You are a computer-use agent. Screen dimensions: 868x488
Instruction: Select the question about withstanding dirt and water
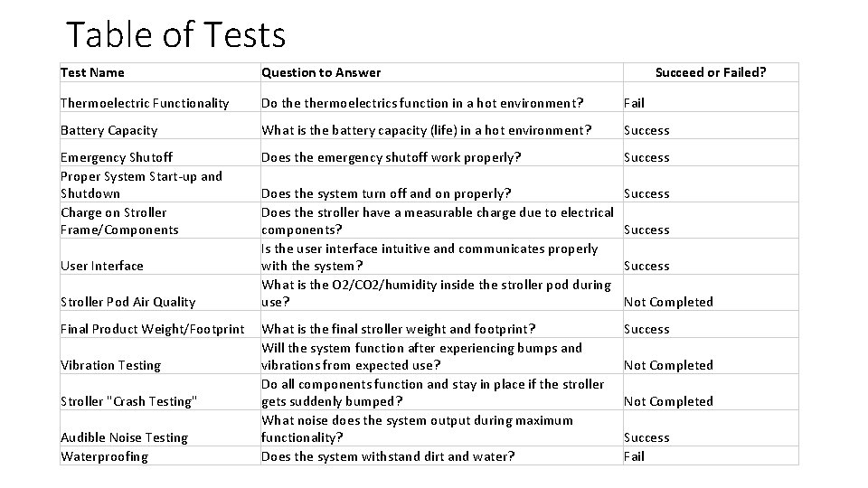[x=388, y=456]
